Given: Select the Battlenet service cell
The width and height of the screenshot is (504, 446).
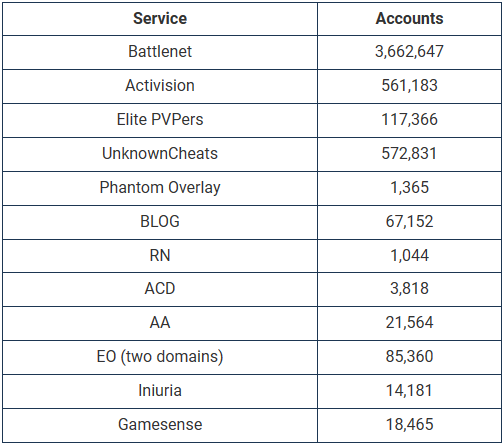Looking at the screenshot, I should 160,52.
